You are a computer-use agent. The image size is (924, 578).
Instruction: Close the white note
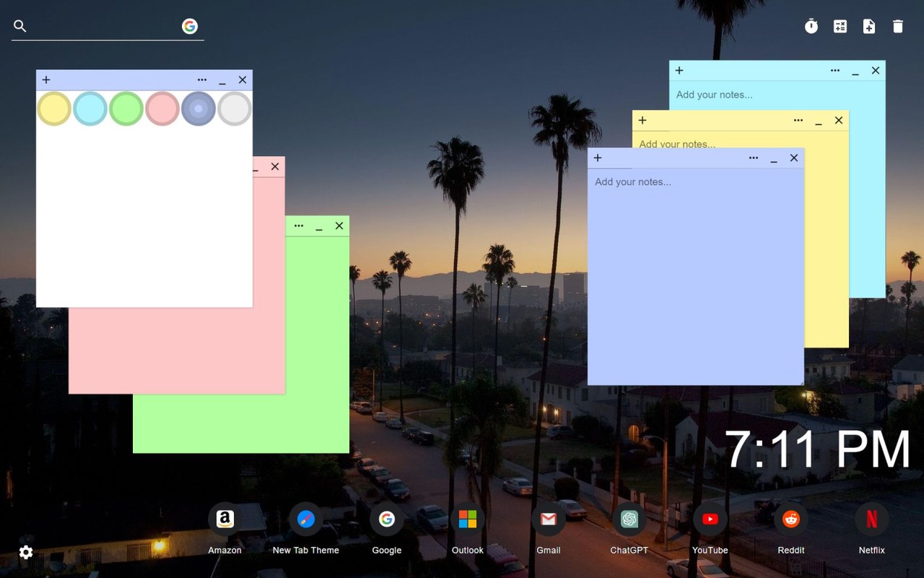click(243, 80)
